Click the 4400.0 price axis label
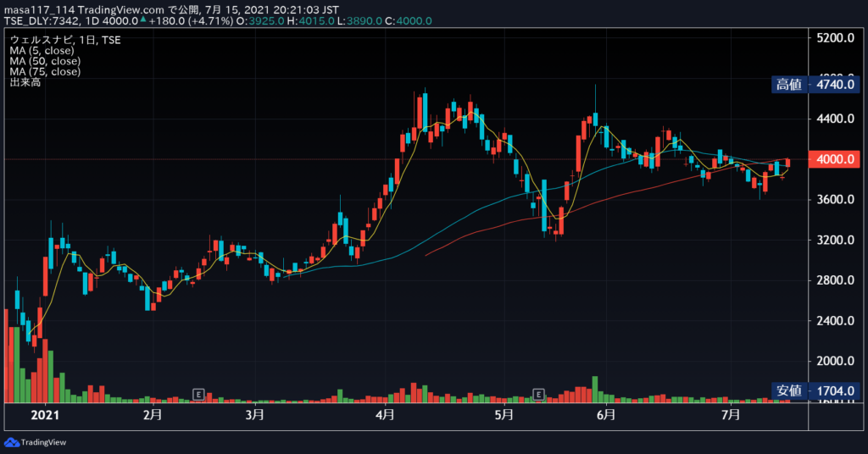Screen dimensions: 868x454 835,119
